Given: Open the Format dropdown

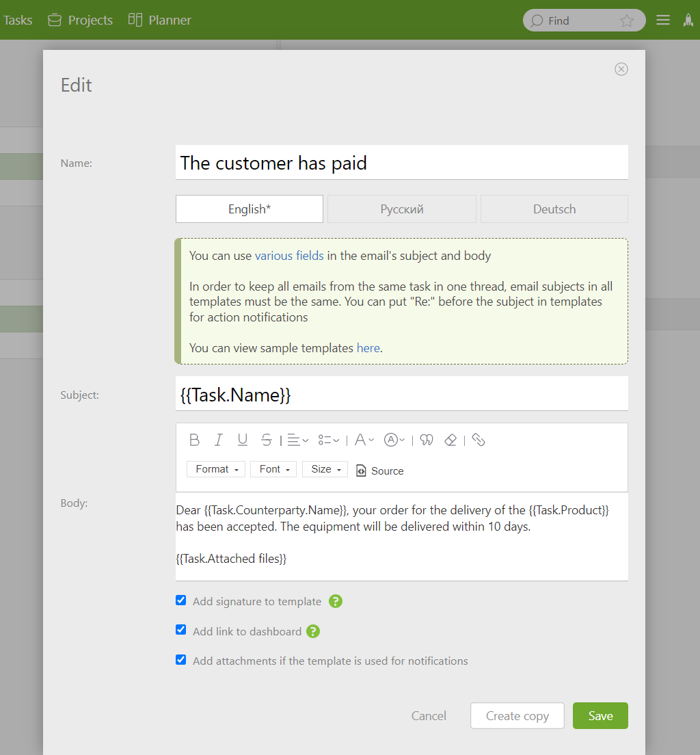Looking at the screenshot, I should click(216, 469).
